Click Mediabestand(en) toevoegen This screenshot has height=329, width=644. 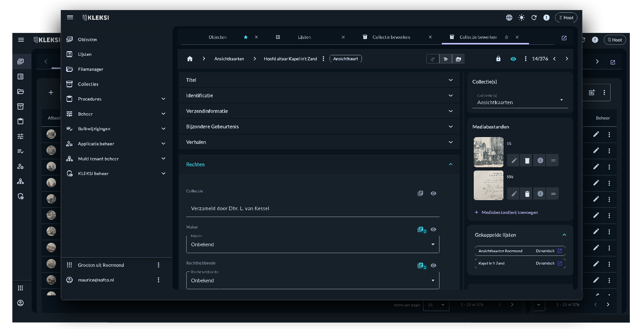506,212
